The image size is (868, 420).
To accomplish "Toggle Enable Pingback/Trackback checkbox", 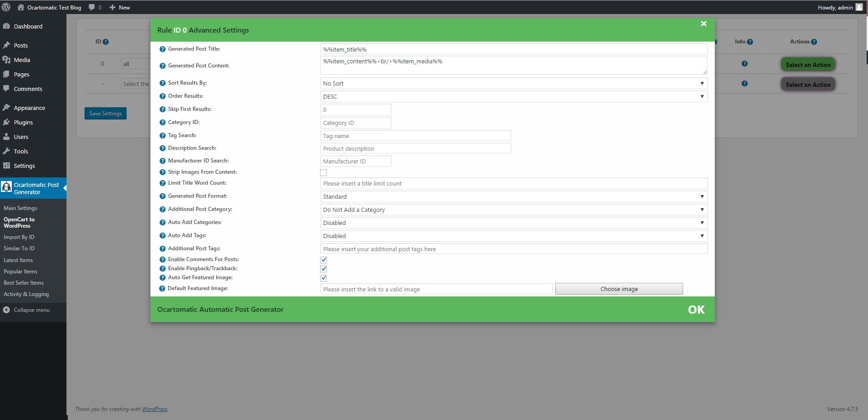I will click(x=324, y=269).
